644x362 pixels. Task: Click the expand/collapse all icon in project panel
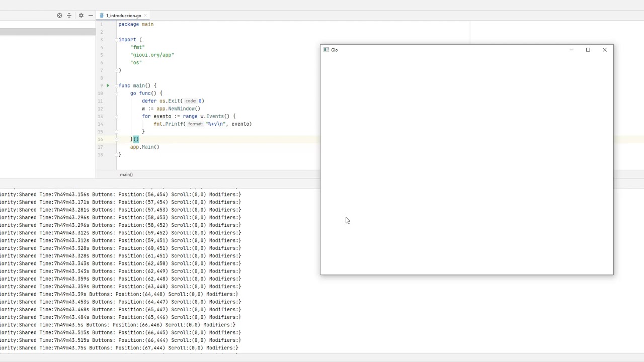(69, 16)
